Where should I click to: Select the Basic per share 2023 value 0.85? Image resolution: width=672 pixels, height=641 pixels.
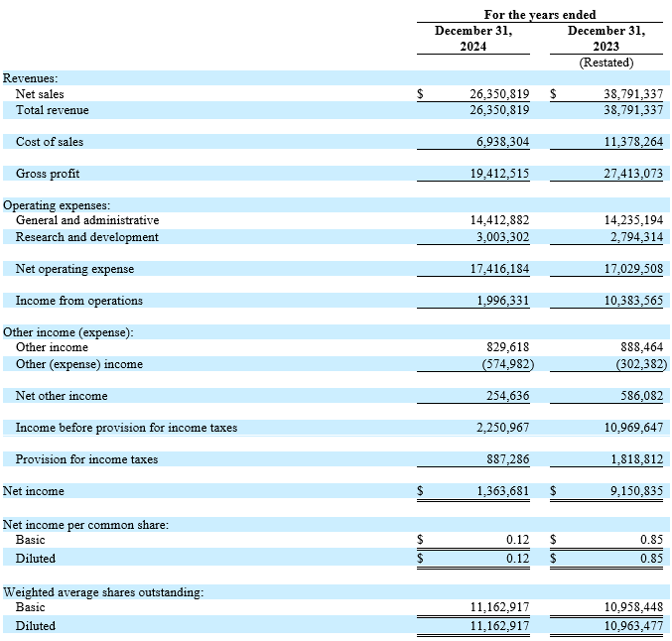click(651, 540)
